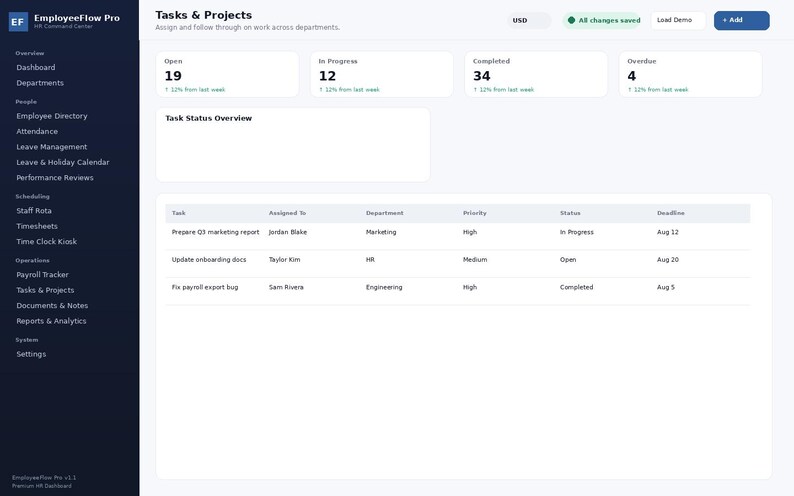Click the Aug 20 deadline
Image resolution: width=794 pixels, height=496 pixels.
coord(667,260)
